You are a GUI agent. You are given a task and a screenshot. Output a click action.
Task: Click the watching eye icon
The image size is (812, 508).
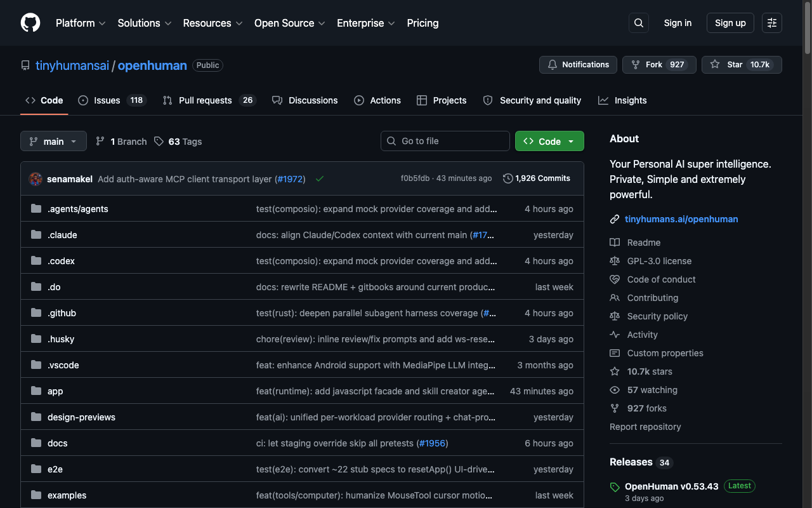click(615, 390)
